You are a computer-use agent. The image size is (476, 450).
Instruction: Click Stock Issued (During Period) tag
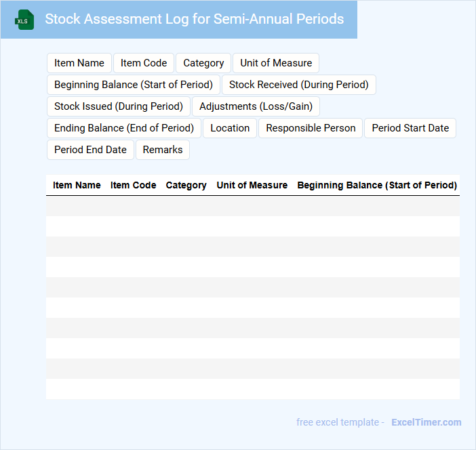pos(119,106)
